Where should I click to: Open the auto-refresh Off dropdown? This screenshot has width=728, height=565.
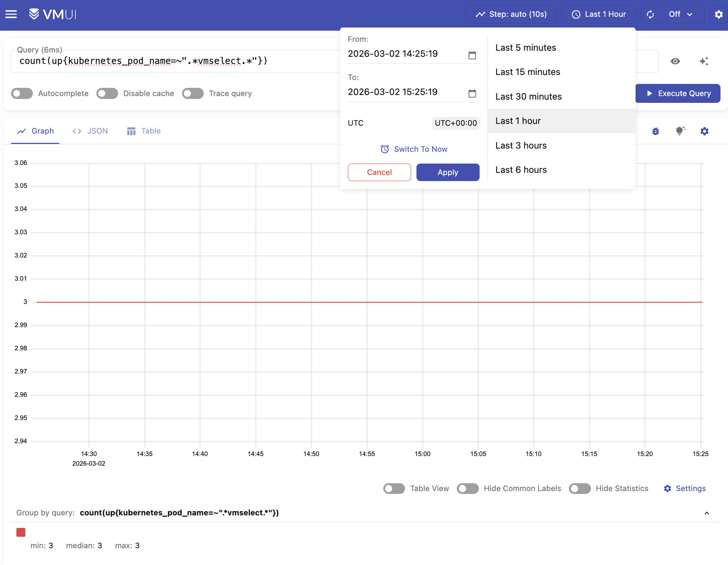coord(680,14)
